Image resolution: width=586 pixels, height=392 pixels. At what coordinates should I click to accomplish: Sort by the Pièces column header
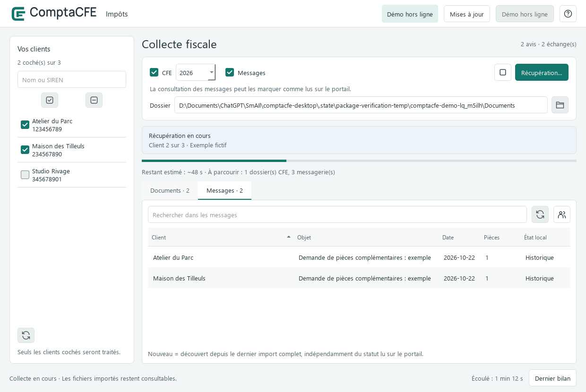[x=500, y=237]
